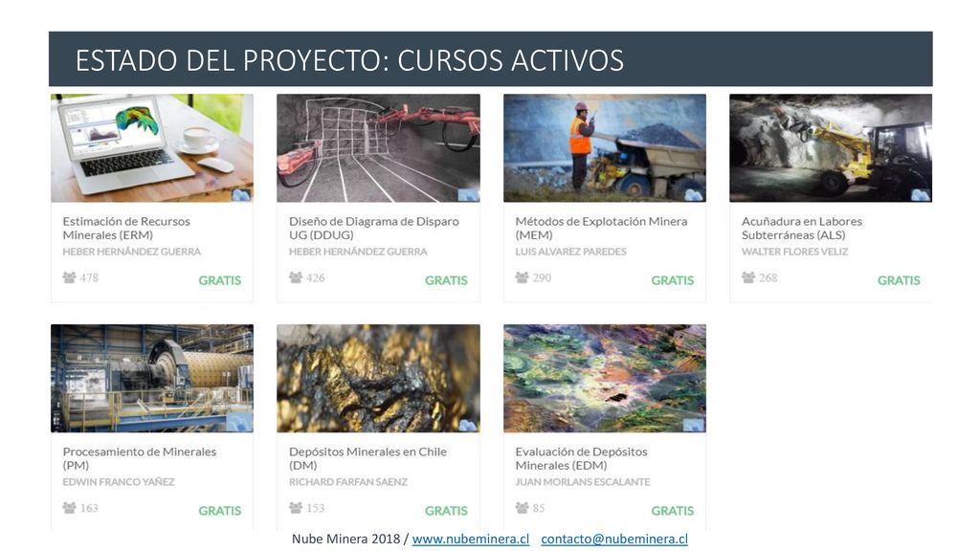This screenshot has height=551, width=980.
Task: Click the cloud icon on the ALS image
Action: (920, 195)
